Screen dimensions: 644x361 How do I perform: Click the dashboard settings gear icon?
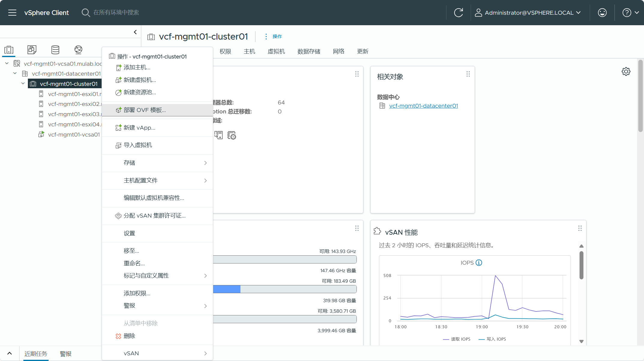click(626, 71)
